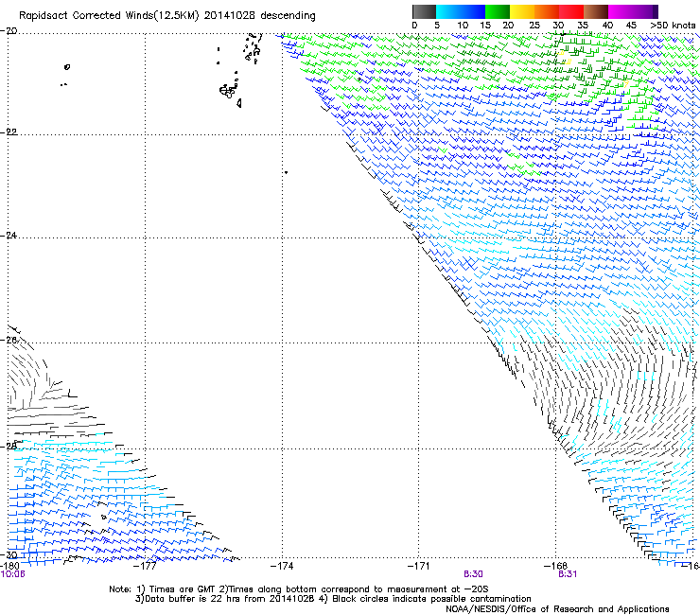Image resolution: width=700 pixels, height=615 pixels.
Task: Click the '>50 knots' legend label
Action: 673,26
